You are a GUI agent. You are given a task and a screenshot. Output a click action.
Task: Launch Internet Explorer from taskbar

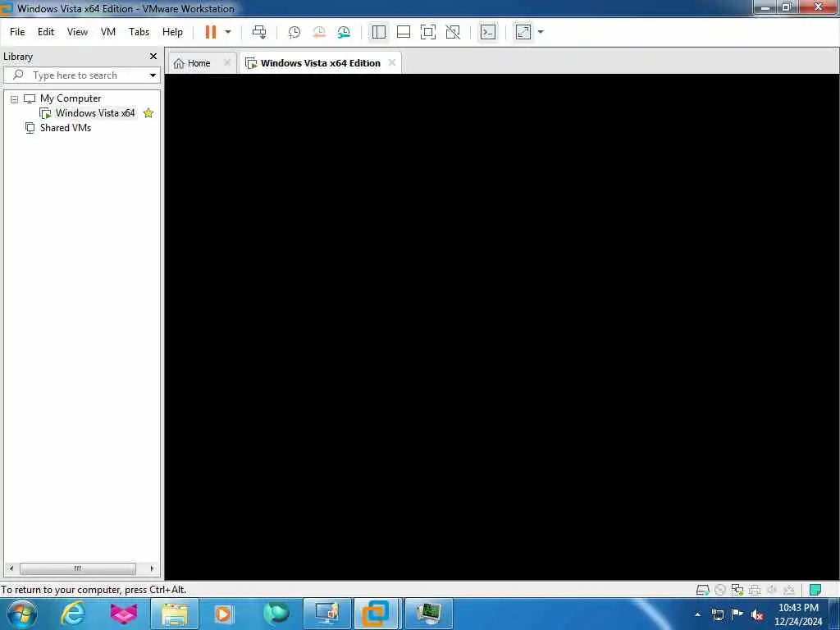click(x=73, y=614)
